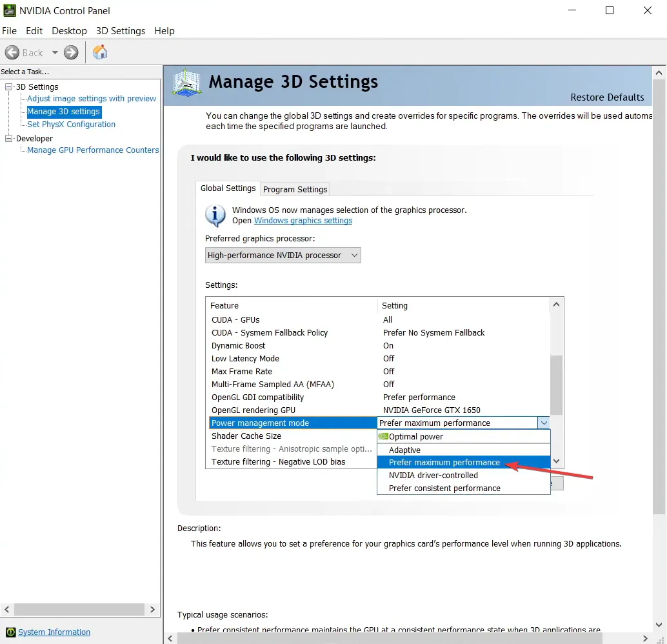
Task: Select the Max Frame Rate row
Action: pyautogui.click(x=379, y=372)
